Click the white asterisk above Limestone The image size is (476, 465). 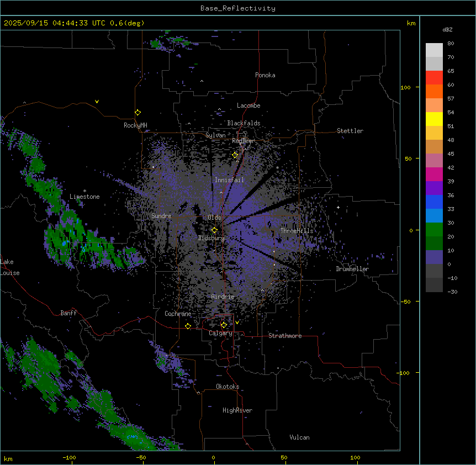(84, 191)
